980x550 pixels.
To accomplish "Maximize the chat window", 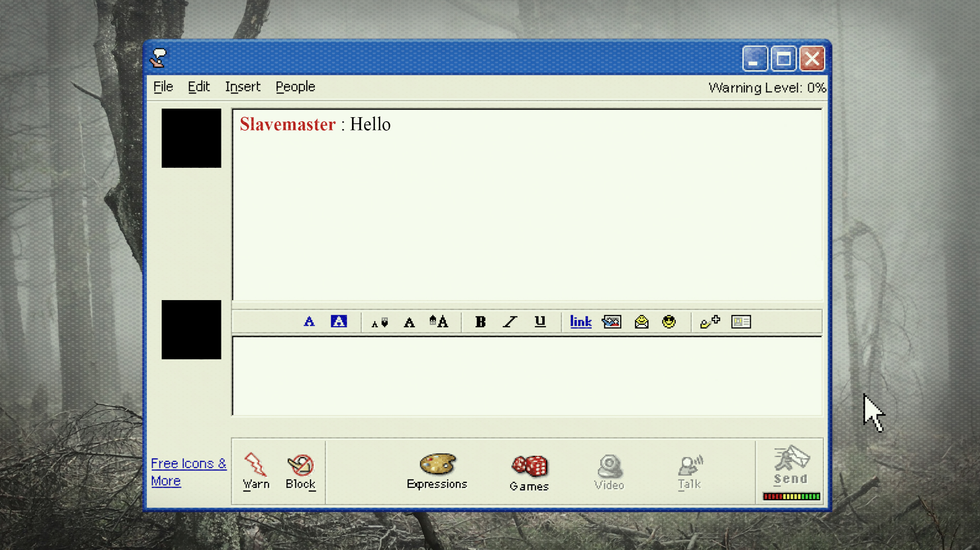I will pyautogui.click(x=783, y=59).
